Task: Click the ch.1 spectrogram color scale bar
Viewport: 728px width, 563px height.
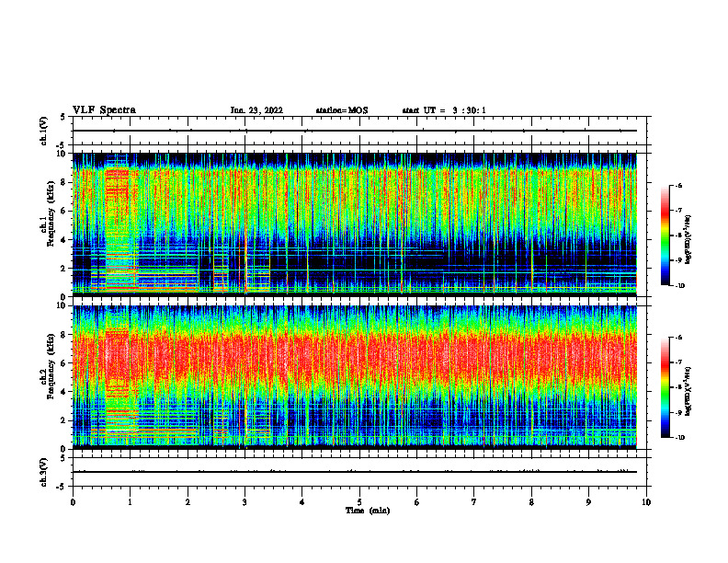Action: coord(665,236)
